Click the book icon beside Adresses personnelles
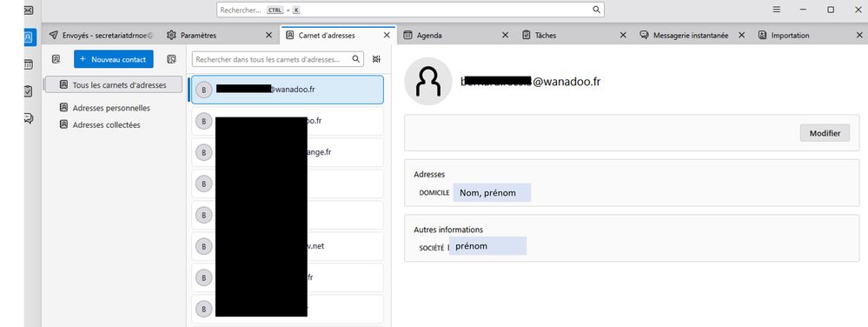Viewport: 868px width, 327px height. (x=63, y=108)
